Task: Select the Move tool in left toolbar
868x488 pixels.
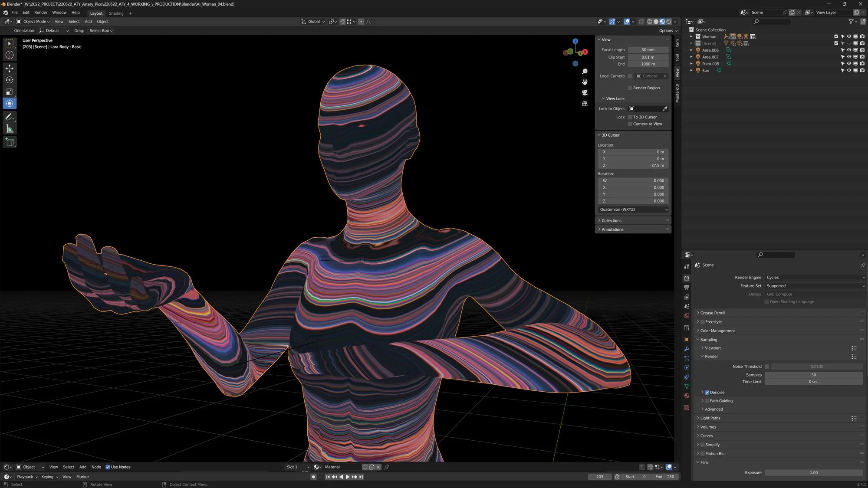Action: [10, 68]
